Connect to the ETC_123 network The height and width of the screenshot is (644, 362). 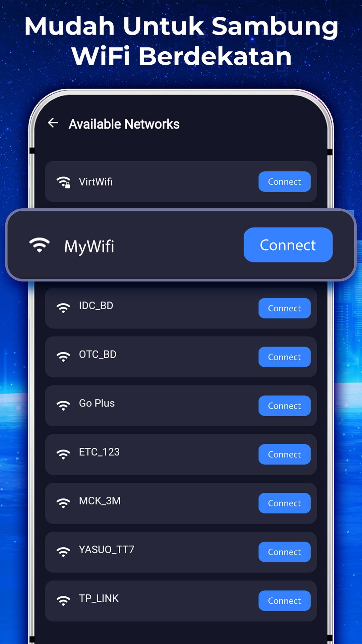coord(285,454)
